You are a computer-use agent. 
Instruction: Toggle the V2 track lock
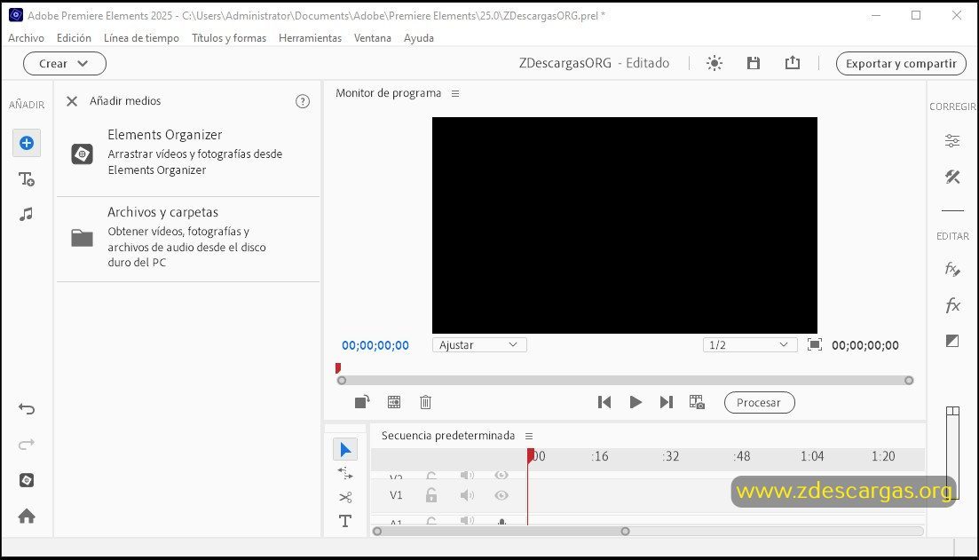point(430,476)
